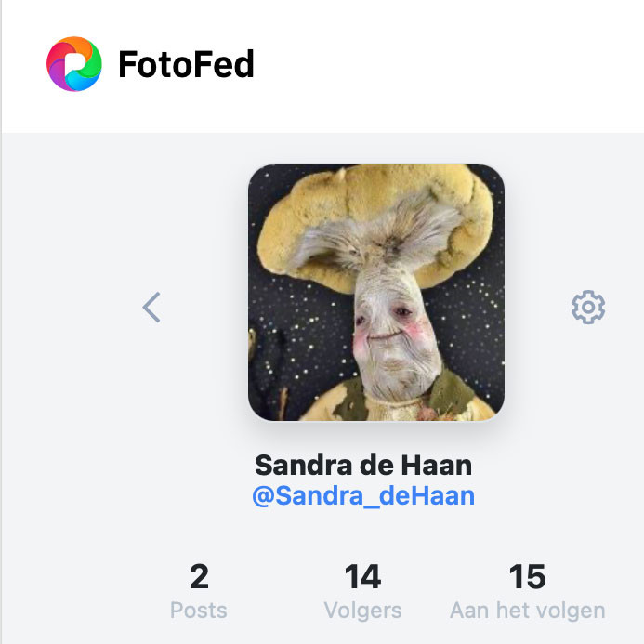Click the @ symbol of the username
644x644 pixels.
coord(264,496)
